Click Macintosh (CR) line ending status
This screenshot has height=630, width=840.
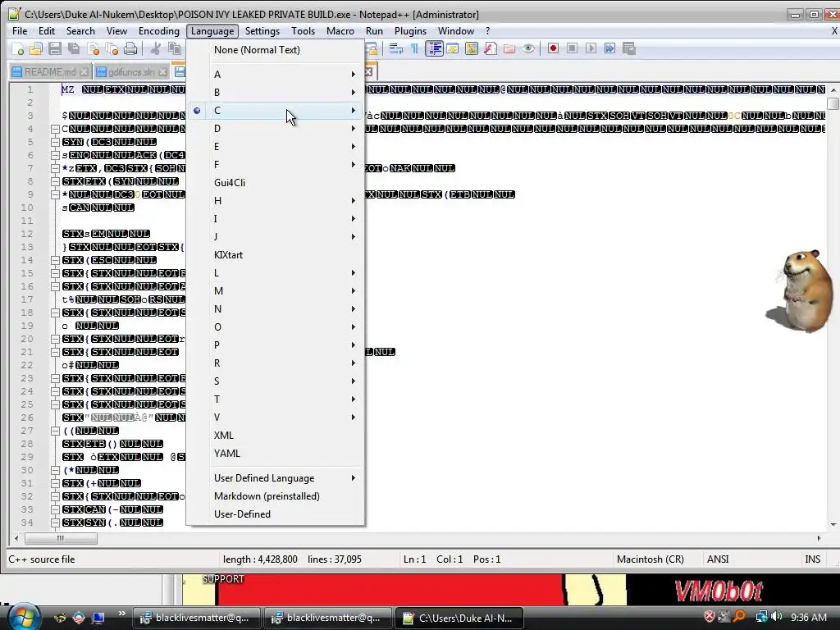(651, 559)
